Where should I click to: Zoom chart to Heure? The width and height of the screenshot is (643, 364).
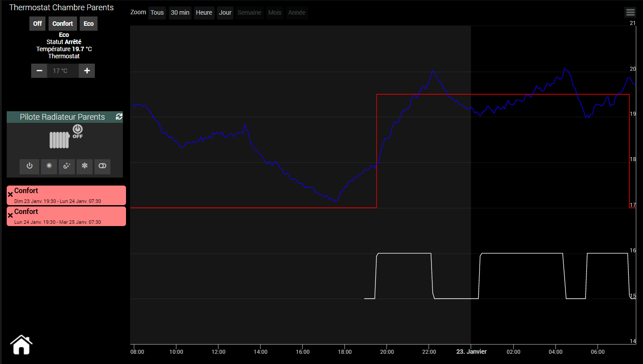coord(204,12)
